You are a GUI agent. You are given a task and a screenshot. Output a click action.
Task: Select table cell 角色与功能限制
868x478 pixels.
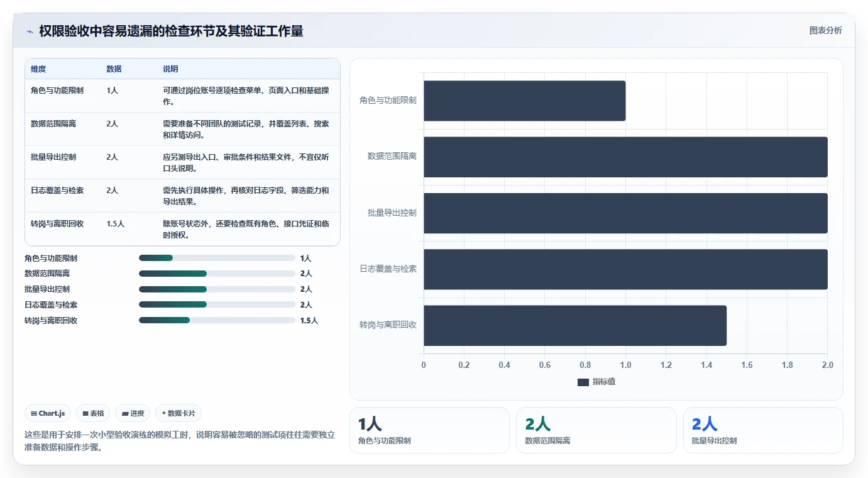click(x=57, y=91)
